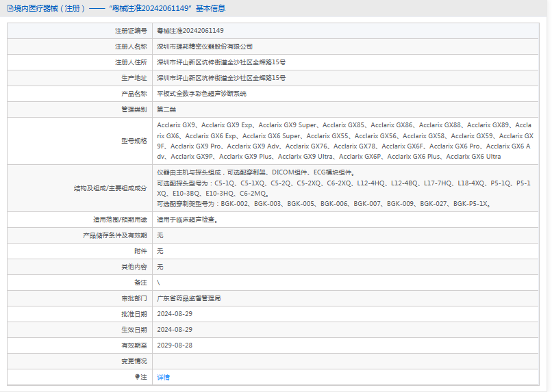This screenshot has width=552, height=392.
Task: Click the 审批部门 label cell
Action: [80, 298]
